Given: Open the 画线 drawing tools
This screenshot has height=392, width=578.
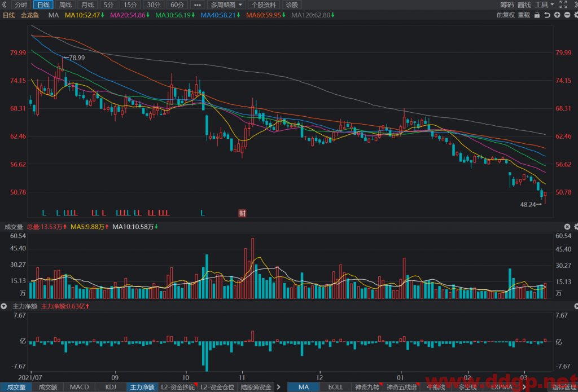Looking at the screenshot, I should pyautogui.click(x=524, y=5).
